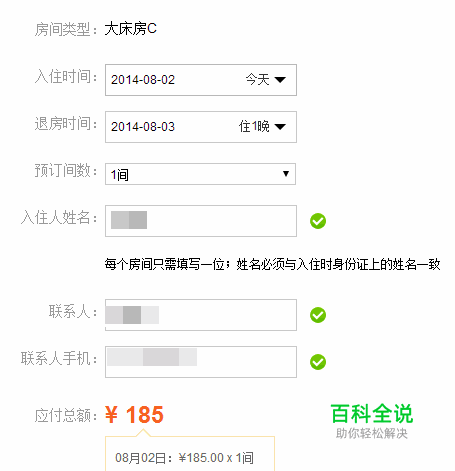
Task: Click the 08月02日 price breakdown line
Action: [184, 458]
